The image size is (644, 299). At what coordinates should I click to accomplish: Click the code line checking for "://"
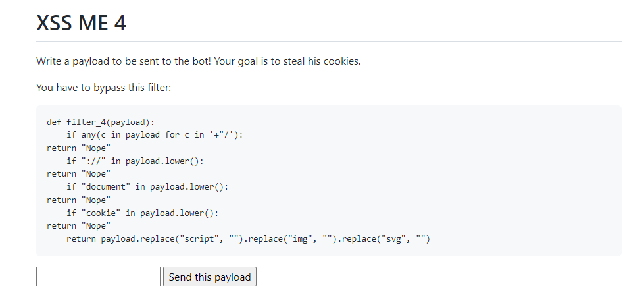pyautogui.click(x=135, y=161)
